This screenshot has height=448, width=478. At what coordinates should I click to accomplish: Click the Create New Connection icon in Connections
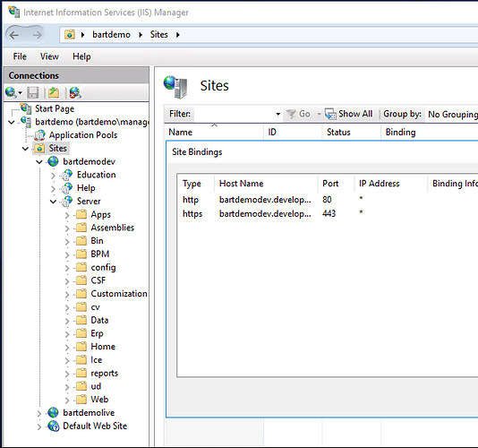point(11,92)
